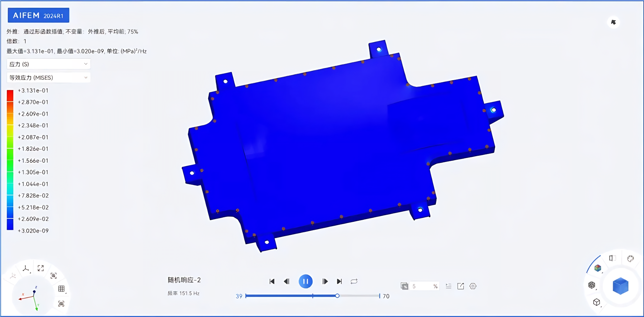Click the large blue cube button
The height and width of the screenshot is (317, 644).
point(620,286)
